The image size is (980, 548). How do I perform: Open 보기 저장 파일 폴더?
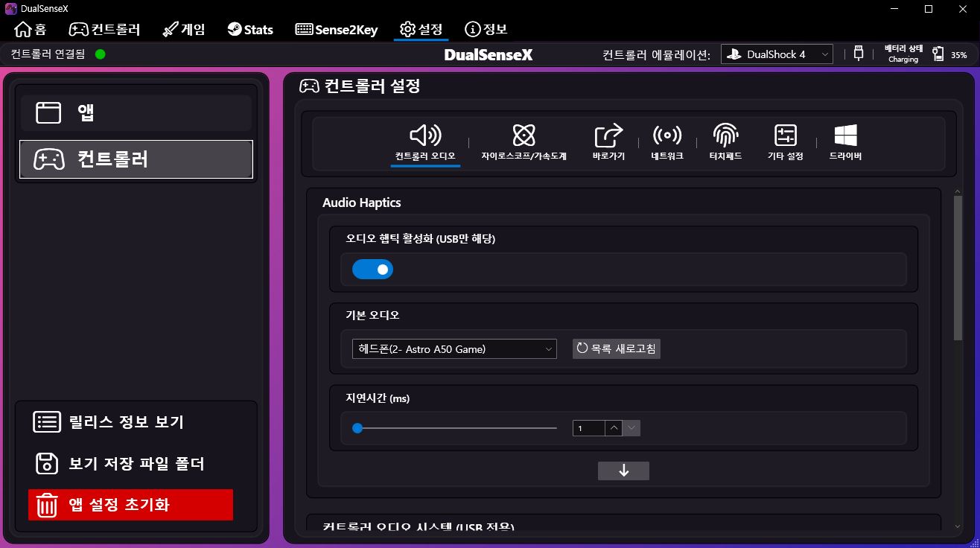pos(119,463)
